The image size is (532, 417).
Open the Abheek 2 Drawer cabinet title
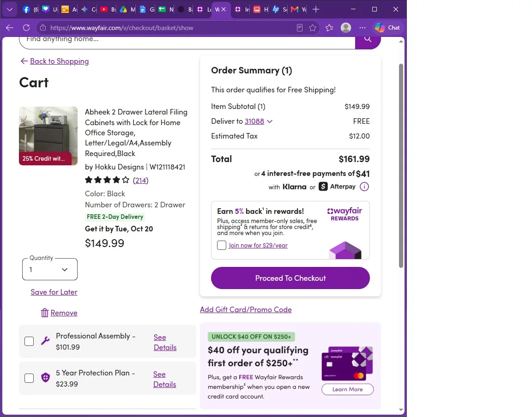[x=136, y=133]
